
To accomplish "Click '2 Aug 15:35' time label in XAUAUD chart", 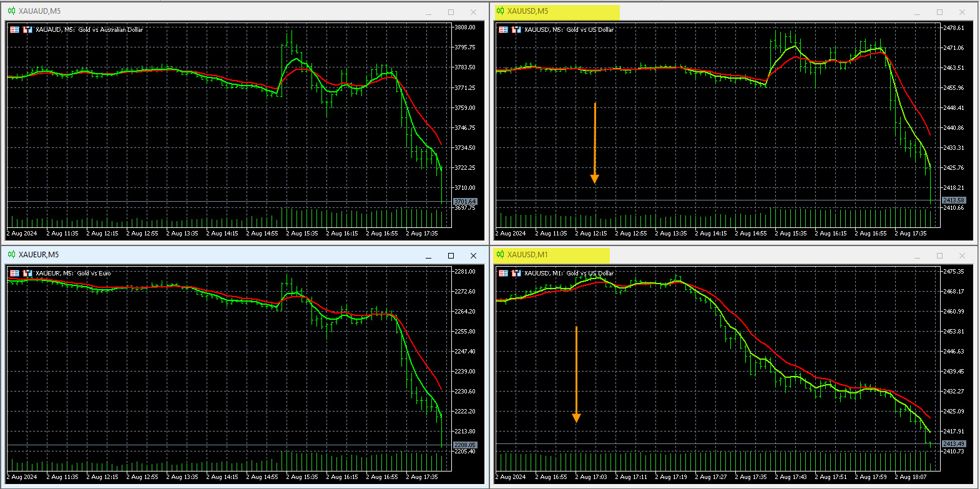I will tap(302, 233).
